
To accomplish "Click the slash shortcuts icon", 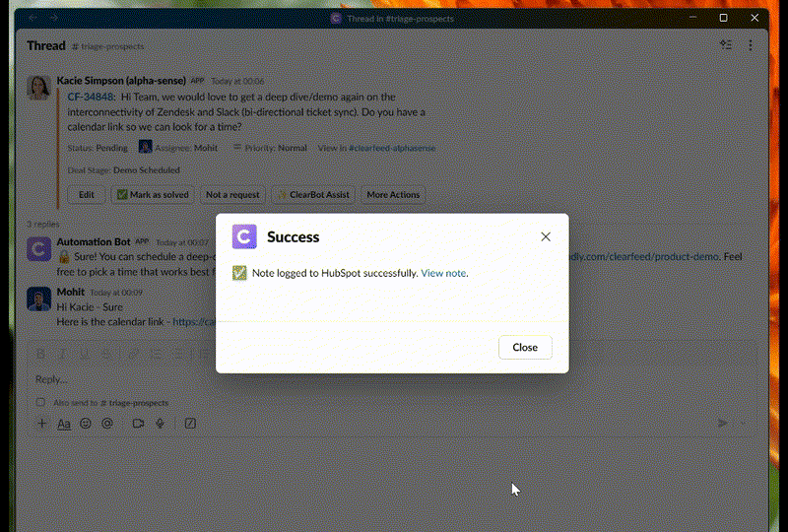I will [x=190, y=424].
